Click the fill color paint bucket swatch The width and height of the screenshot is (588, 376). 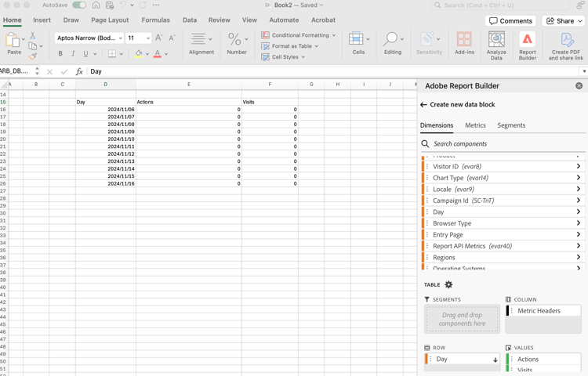[x=139, y=54]
